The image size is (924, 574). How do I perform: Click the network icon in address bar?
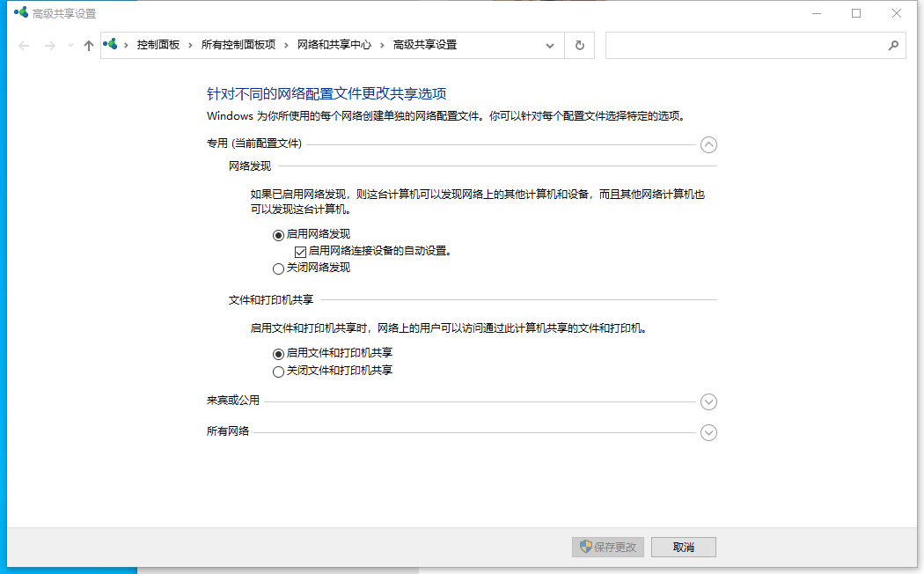(x=111, y=45)
